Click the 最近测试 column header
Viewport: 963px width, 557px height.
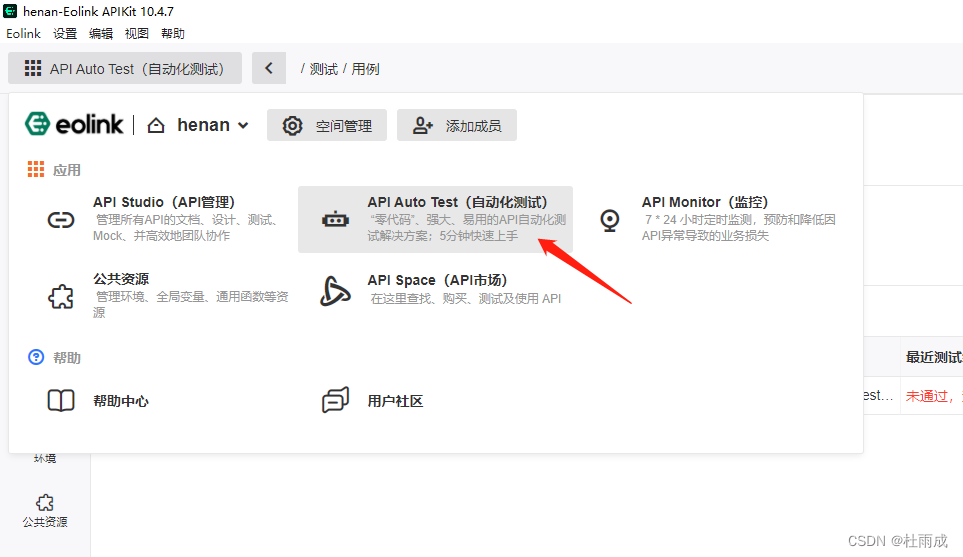pyautogui.click(x=933, y=357)
